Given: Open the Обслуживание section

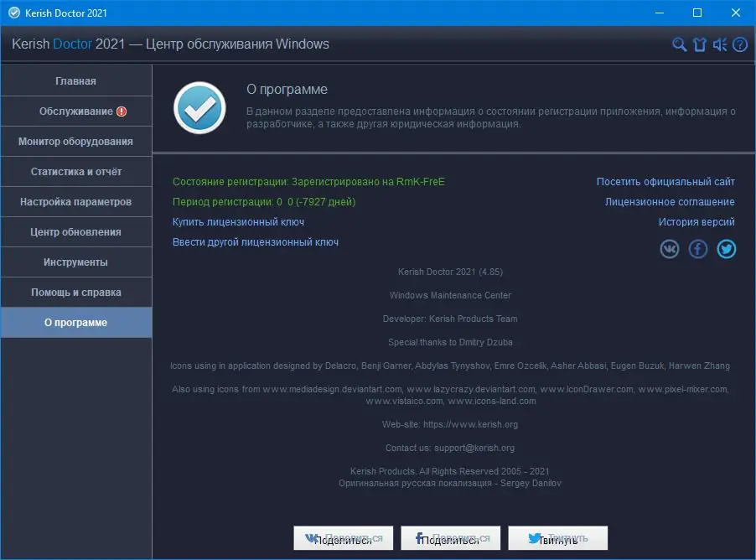Looking at the screenshot, I should click(76, 111).
